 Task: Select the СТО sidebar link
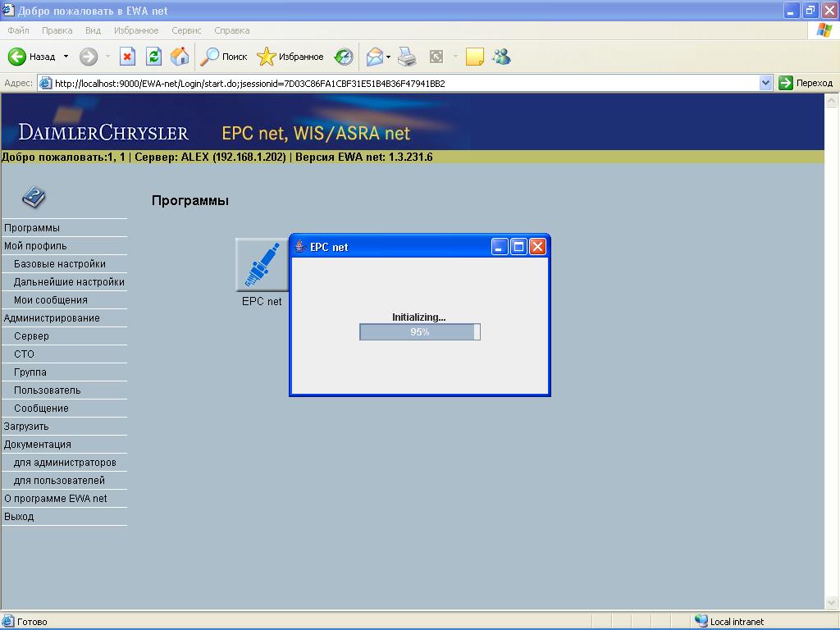click(24, 354)
